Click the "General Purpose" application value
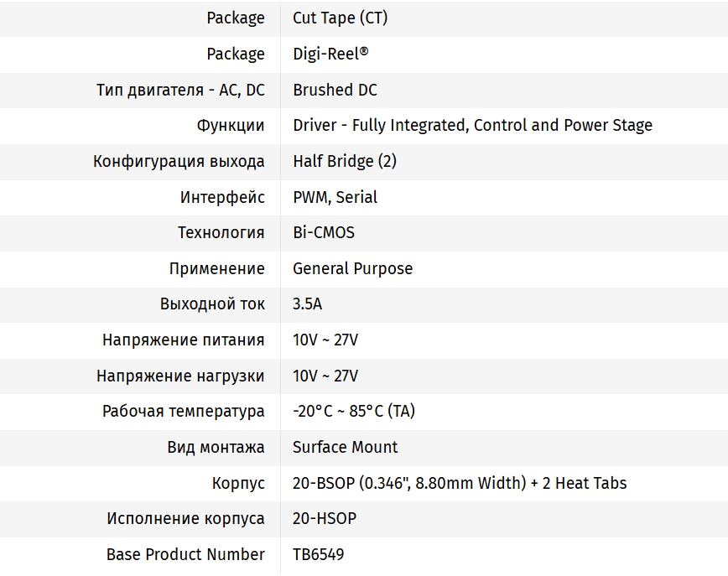728x576 pixels. (x=352, y=268)
